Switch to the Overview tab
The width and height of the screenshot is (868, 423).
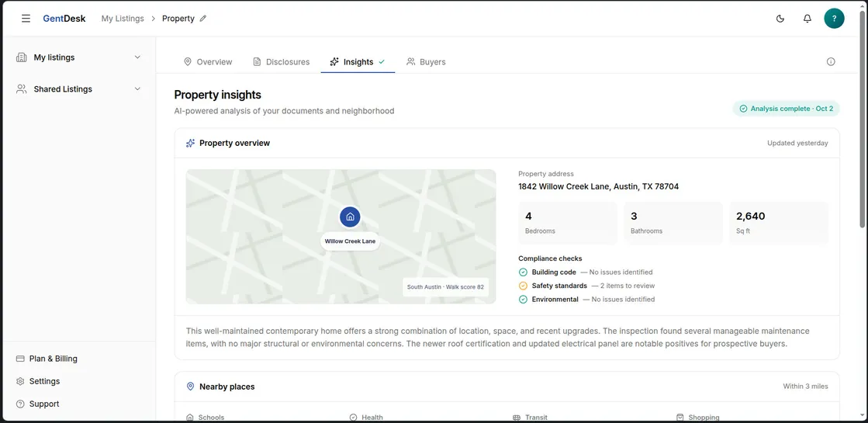click(208, 62)
